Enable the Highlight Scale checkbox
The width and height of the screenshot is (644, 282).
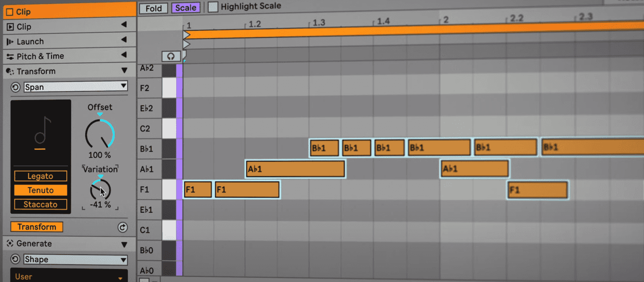tap(213, 6)
